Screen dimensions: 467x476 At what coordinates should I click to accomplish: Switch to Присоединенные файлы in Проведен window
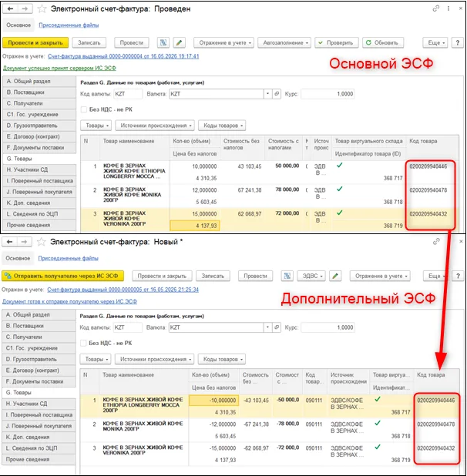(x=69, y=25)
